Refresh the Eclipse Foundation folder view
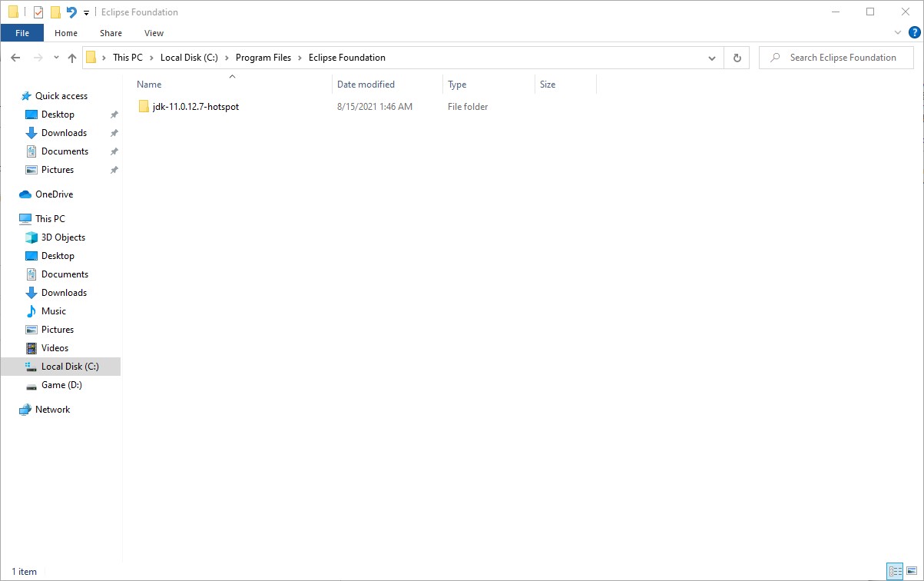This screenshot has width=924, height=581. (737, 58)
